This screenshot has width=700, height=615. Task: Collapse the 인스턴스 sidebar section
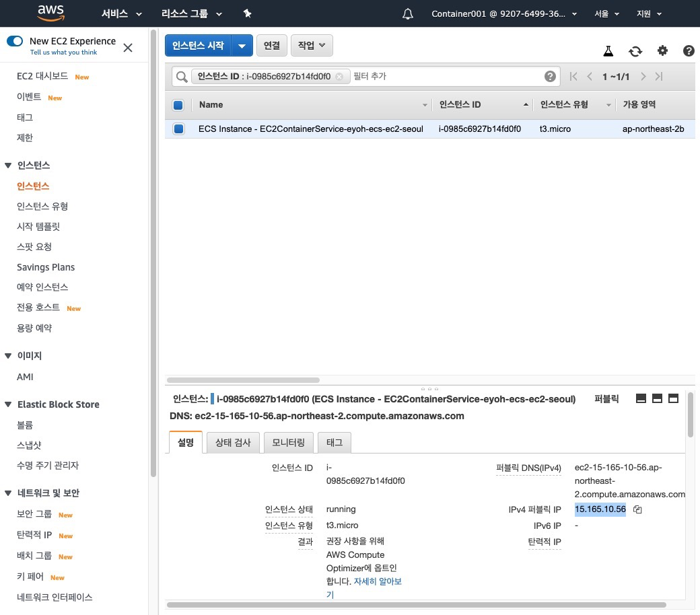coord(8,166)
